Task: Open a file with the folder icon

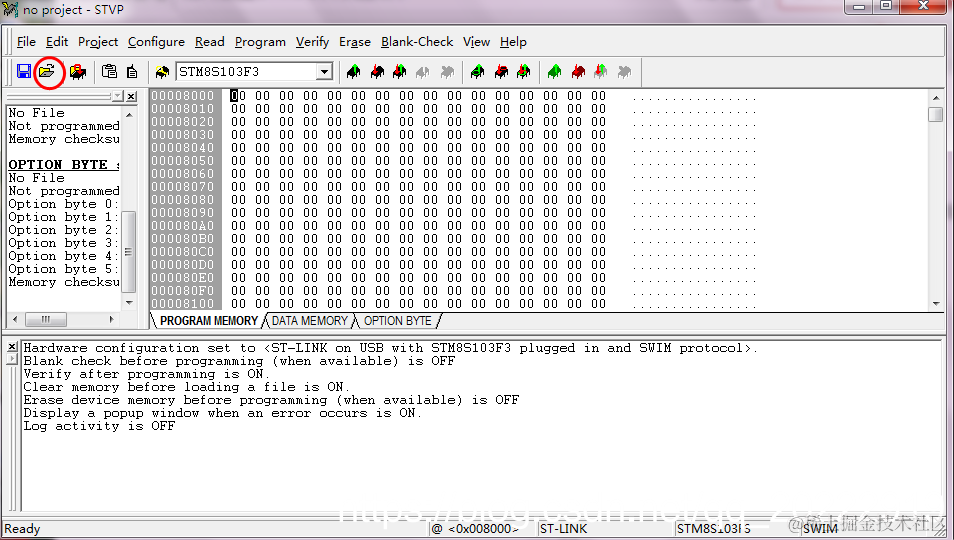Action: click(x=47, y=72)
